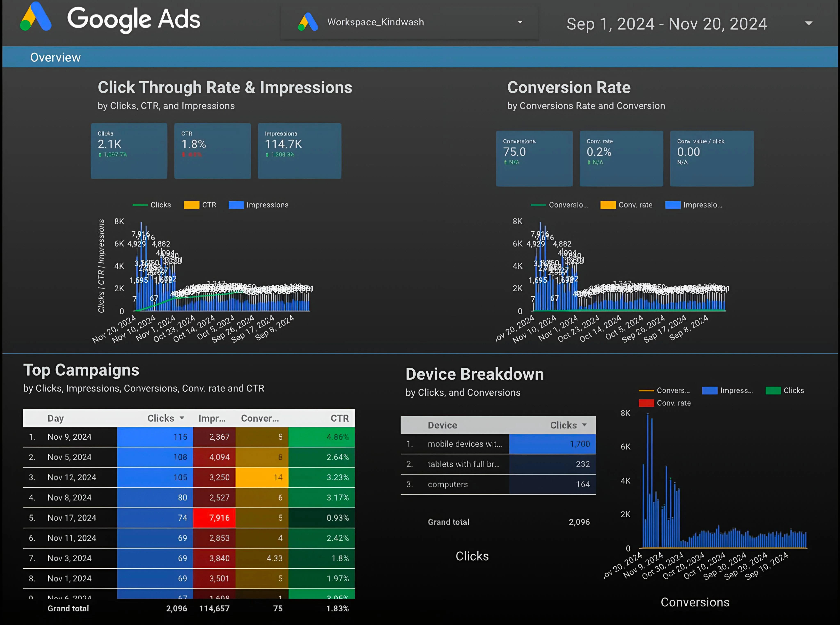Screen dimensions: 840x625
Task: Select the Nov 1, 2024 row date
Action: (x=70, y=578)
